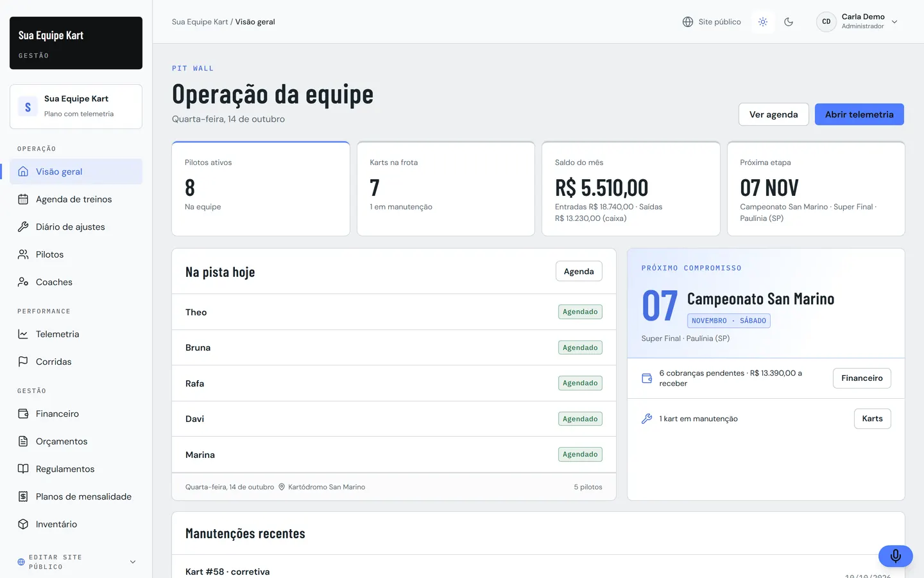Open the Inventário menu item
924x578 pixels.
(76, 524)
